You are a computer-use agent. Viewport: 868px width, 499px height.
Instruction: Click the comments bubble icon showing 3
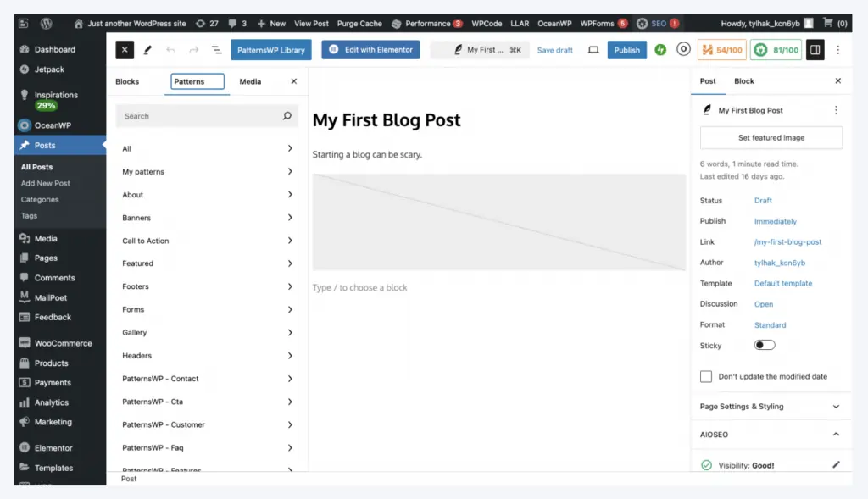(x=237, y=23)
